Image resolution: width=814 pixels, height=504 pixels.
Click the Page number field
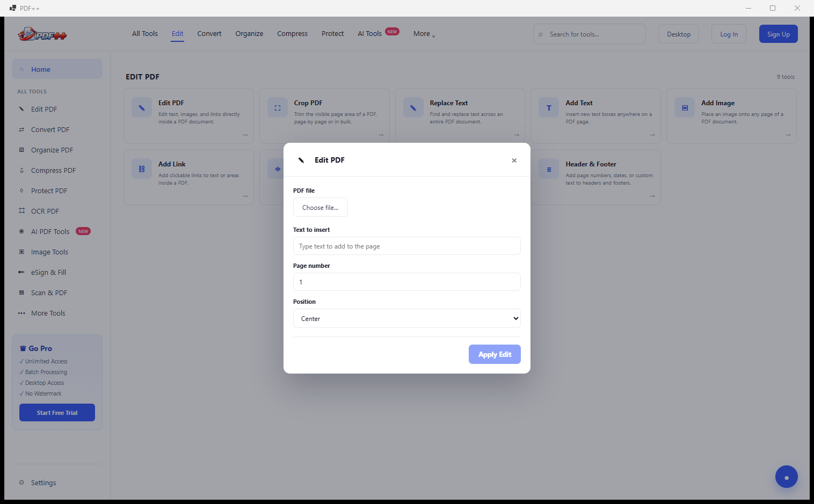pos(406,282)
